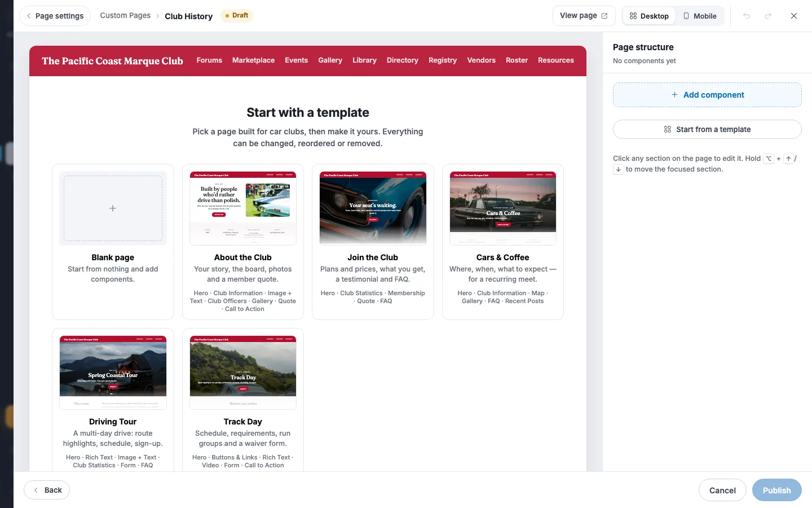Click the redo arrow icon
The width and height of the screenshot is (812, 508).
(768, 16)
